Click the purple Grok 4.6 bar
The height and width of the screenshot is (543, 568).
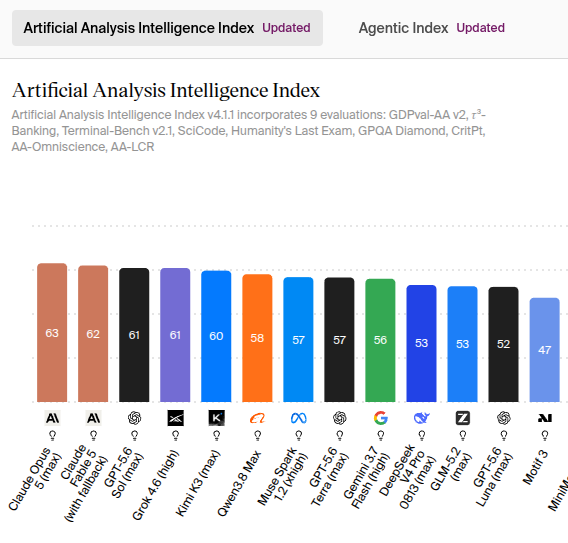[175, 335]
